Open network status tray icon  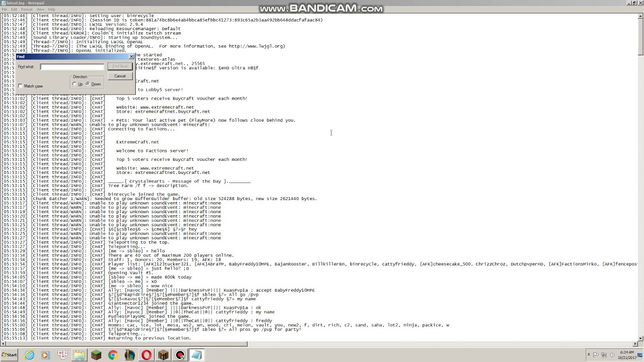pyautogui.click(x=605, y=355)
